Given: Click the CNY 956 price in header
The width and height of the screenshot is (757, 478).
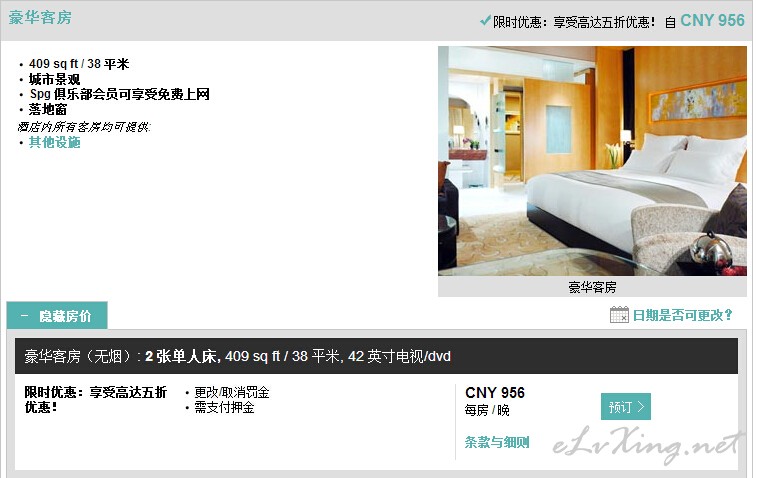Looking at the screenshot, I should coord(713,20).
